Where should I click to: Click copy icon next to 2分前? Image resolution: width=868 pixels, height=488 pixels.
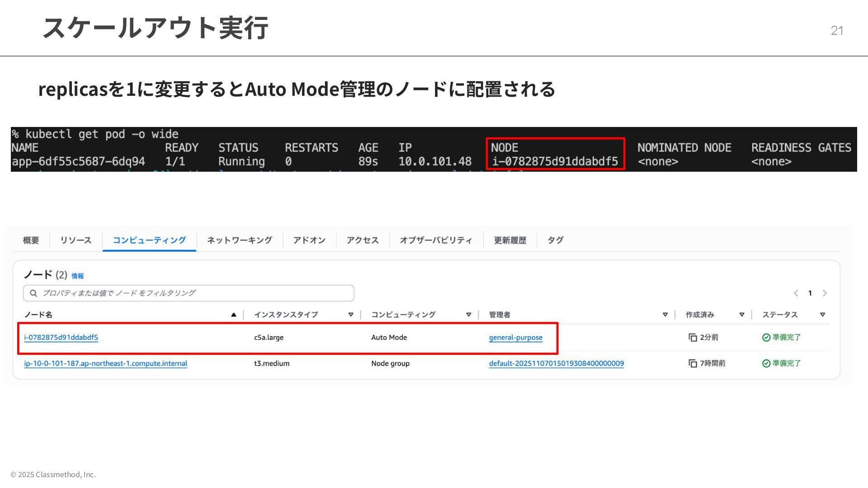tap(693, 338)
